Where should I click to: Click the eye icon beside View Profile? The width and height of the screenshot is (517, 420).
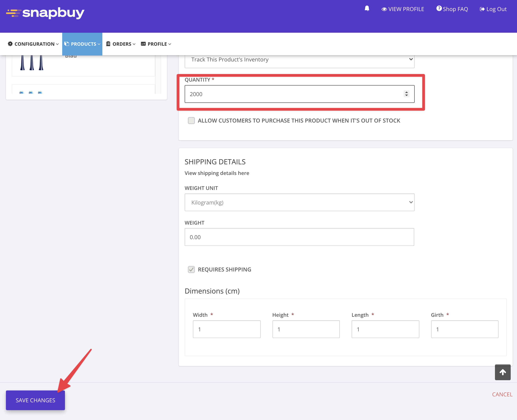point(384,9)
